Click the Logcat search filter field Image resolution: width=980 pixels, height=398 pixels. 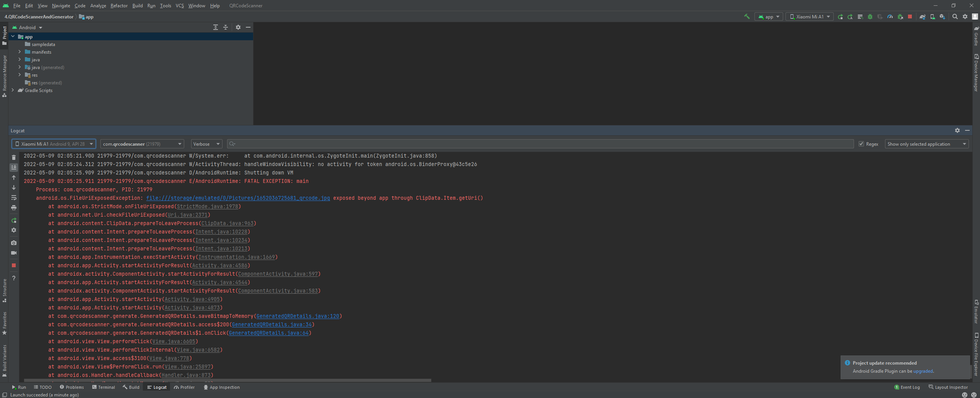click(x=540, y=144)
